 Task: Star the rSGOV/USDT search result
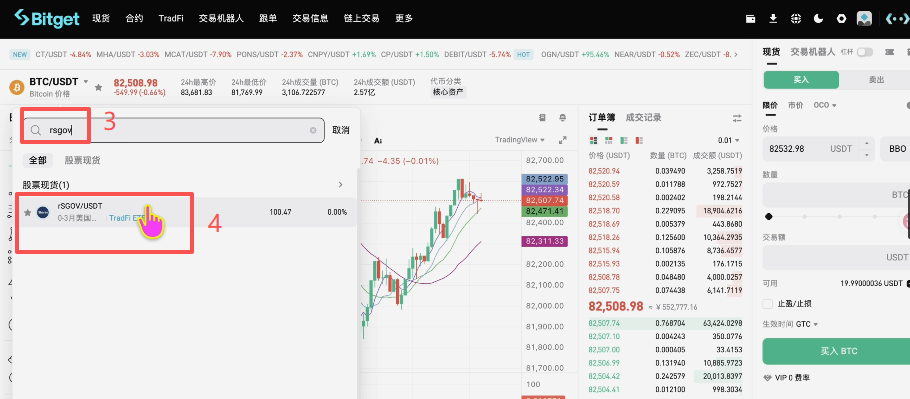coord(27,212)
